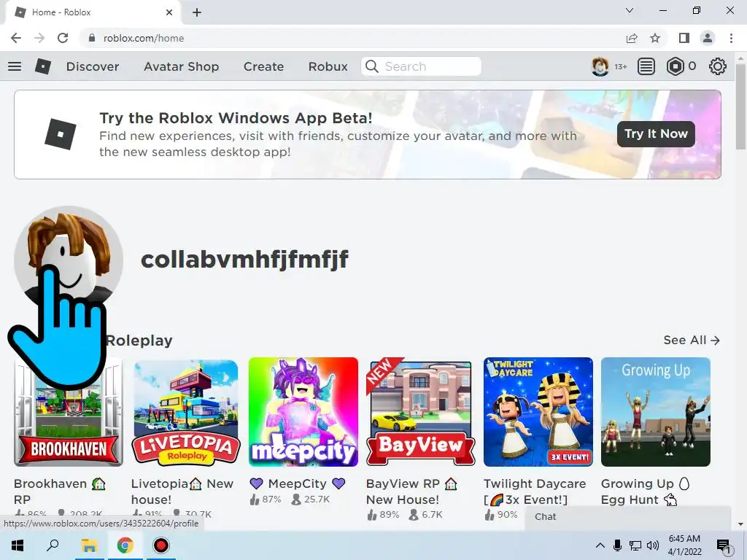Screen dimensions: 747x560
Task: Open the Create tab
Action: 263,66
